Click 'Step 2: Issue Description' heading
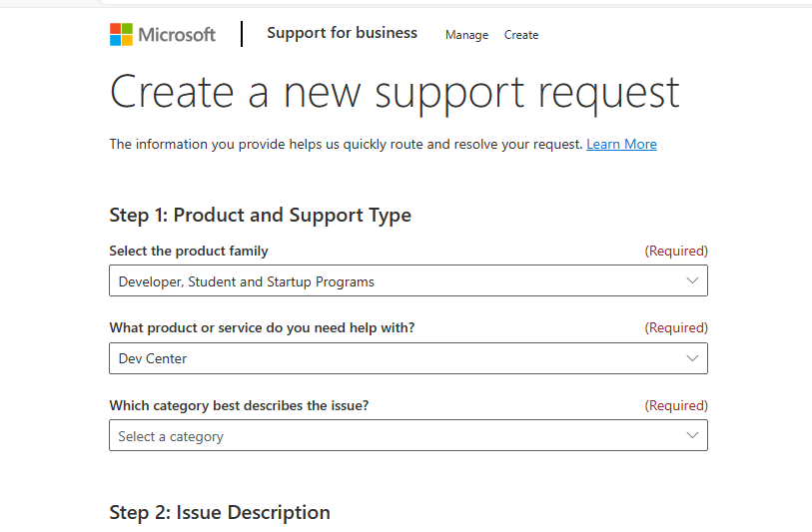 coord(220,512)
